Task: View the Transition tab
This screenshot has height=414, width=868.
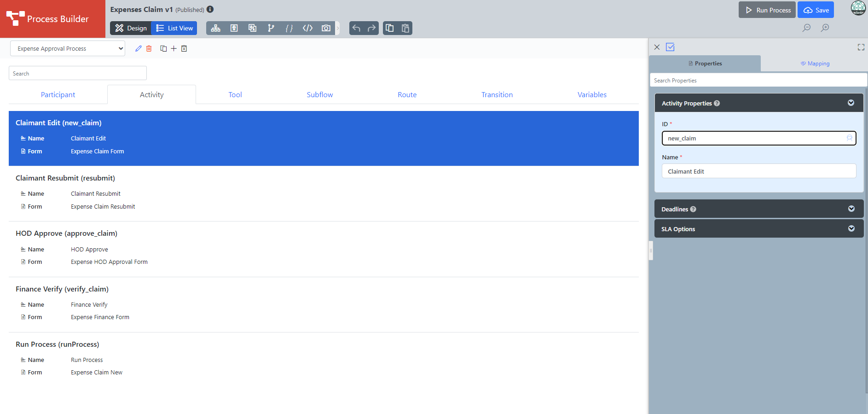Action: 497,95
